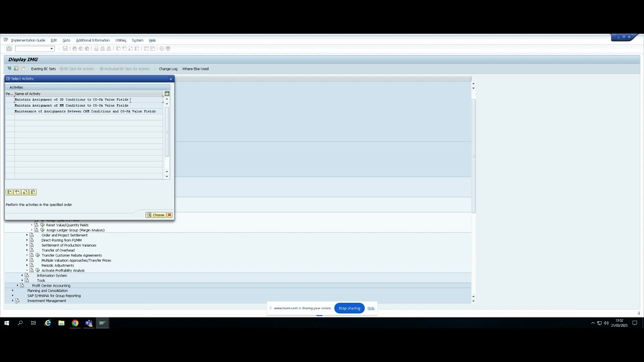Viewport: 644px width, 362px height.
Task: Click Change Log button
Action: pos(168,69)
